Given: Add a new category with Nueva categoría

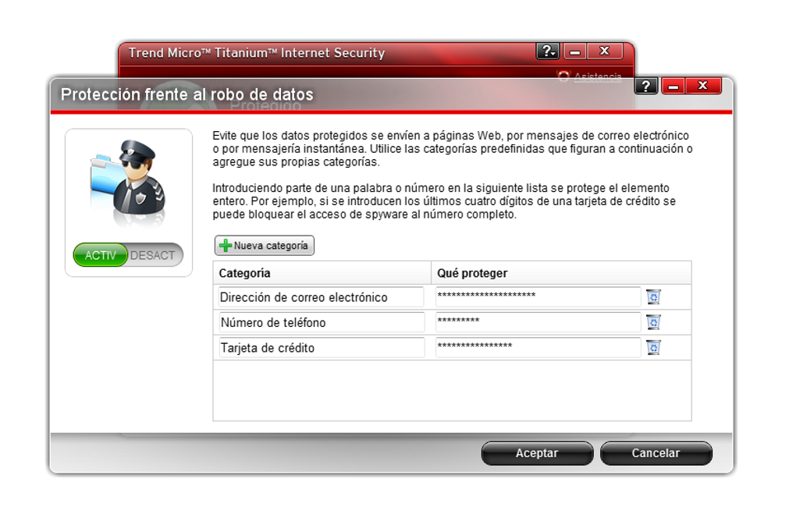Looking at the screenshot, I should click(x=264, y=244).
